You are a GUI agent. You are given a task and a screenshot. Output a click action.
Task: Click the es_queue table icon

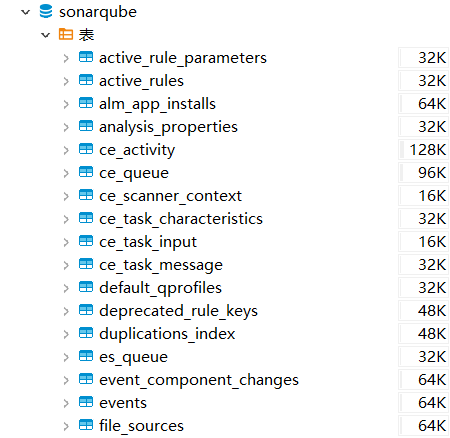click(86, 356)
